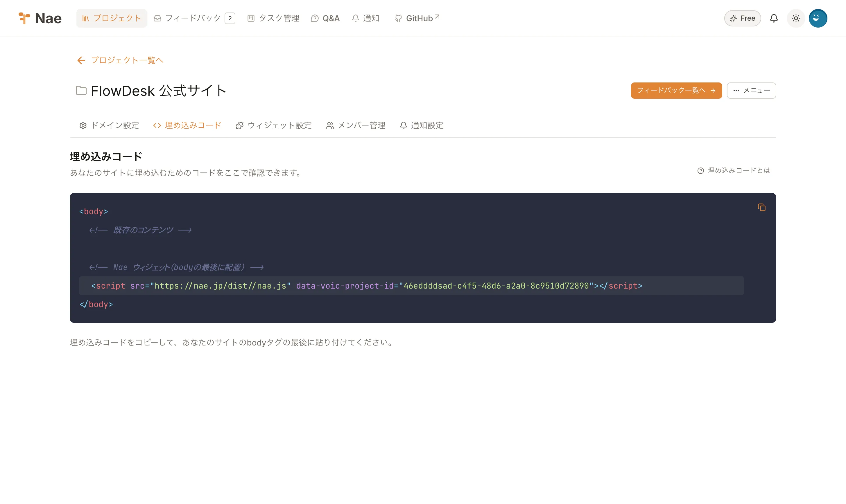Image resolution: width=846 pixels, height=504 pixels.
Task: Go to タスク管理 page
Action: (273, 18)
